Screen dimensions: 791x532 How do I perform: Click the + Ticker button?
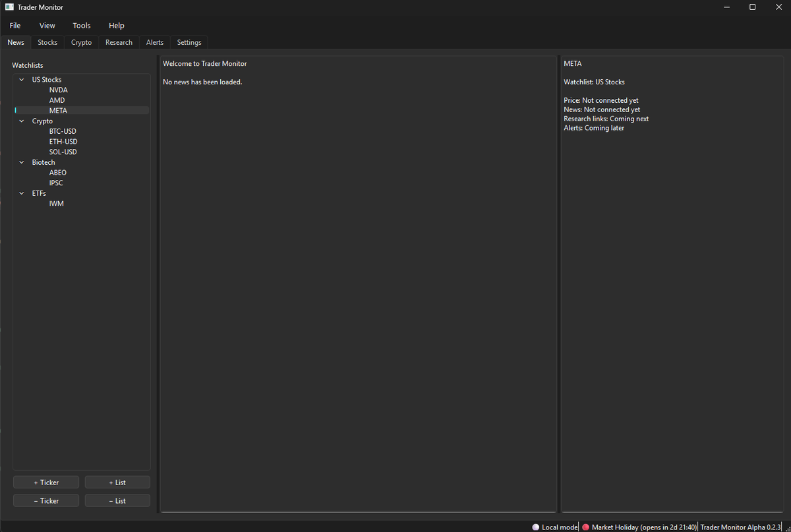tap(46, 483)
